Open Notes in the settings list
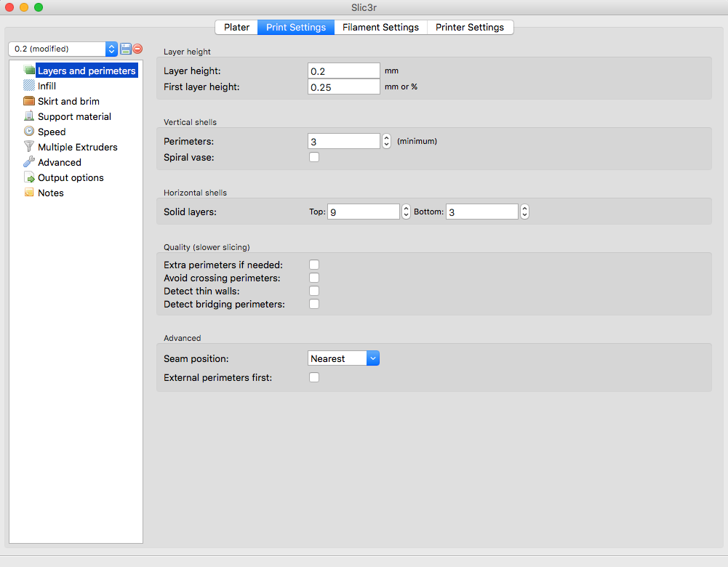 pos(51,193)
